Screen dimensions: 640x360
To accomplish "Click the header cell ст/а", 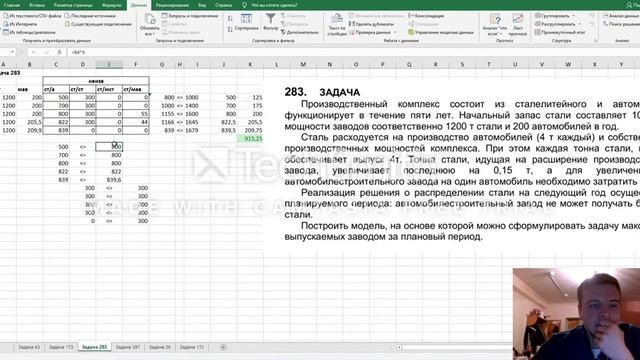I will point(56,89).
